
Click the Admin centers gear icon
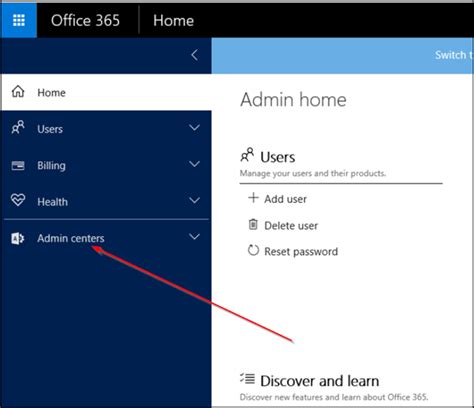[17, 238]
